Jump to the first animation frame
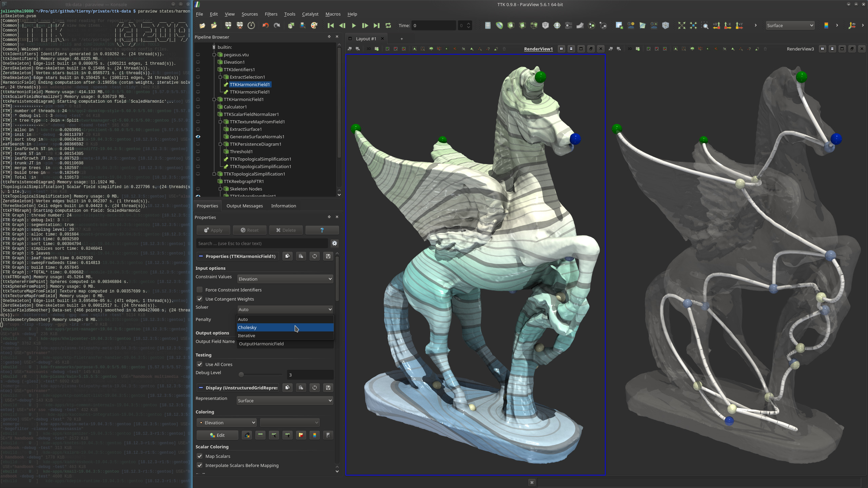 [331, 25]
